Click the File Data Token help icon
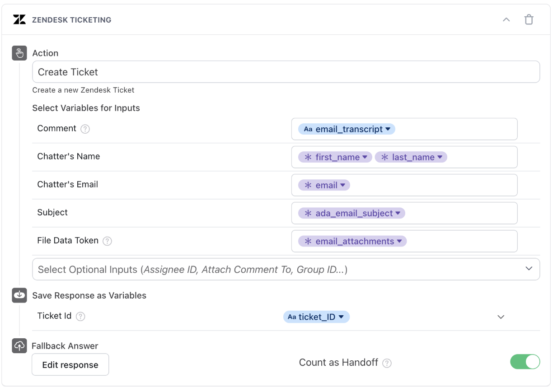 107,241
